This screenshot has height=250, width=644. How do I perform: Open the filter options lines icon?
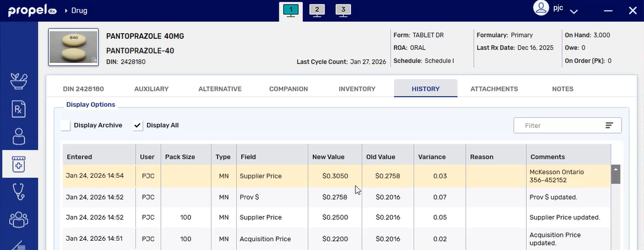[609, 125]
